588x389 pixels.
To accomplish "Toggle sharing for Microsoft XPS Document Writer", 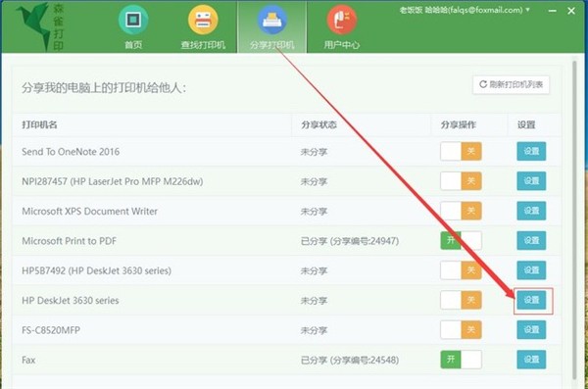I will (x=461, y=211).
